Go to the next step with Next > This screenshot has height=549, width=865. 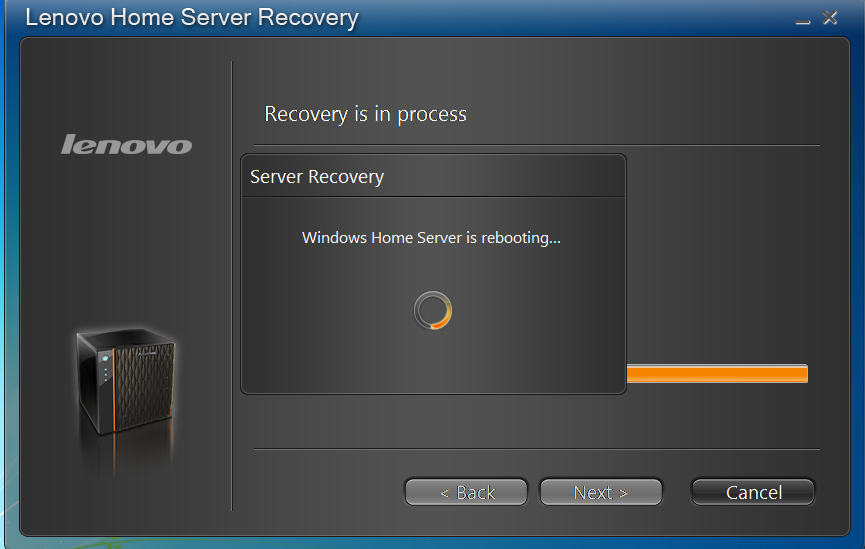pos(601,492)
